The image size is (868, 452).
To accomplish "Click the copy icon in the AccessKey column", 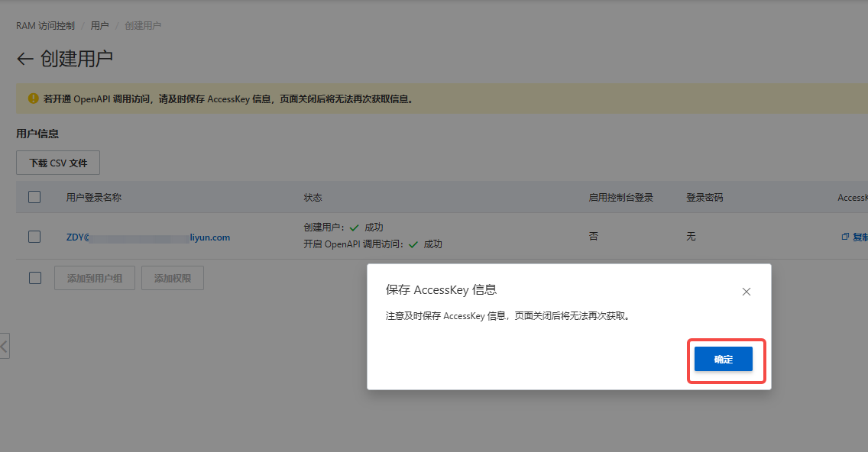I will click(x=845, y=237).
